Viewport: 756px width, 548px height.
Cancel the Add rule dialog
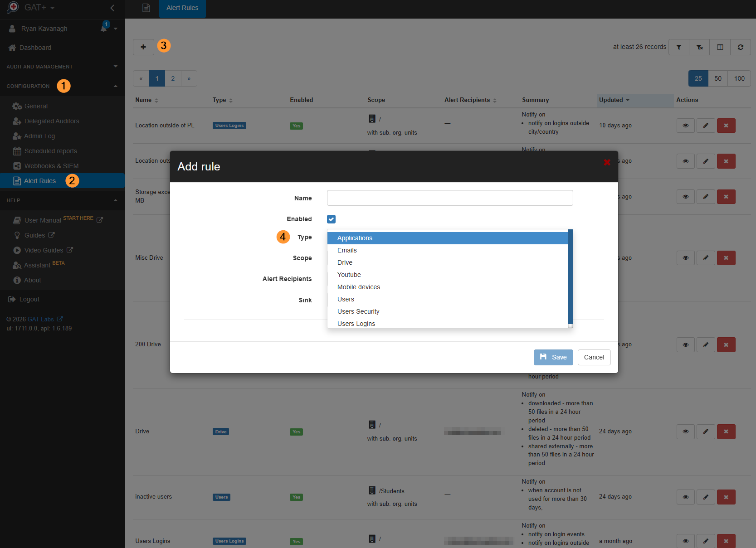[594, 357]
